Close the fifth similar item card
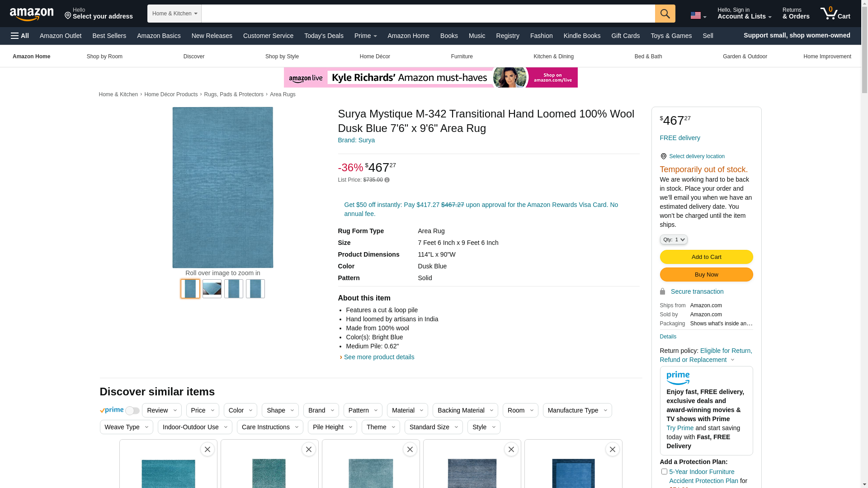868x488 pixels. tap(612, 449)
